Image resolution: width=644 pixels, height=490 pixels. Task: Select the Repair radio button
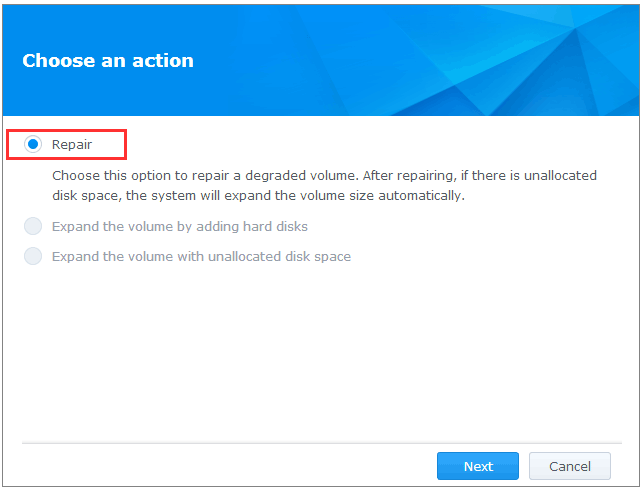click(33, 144)
